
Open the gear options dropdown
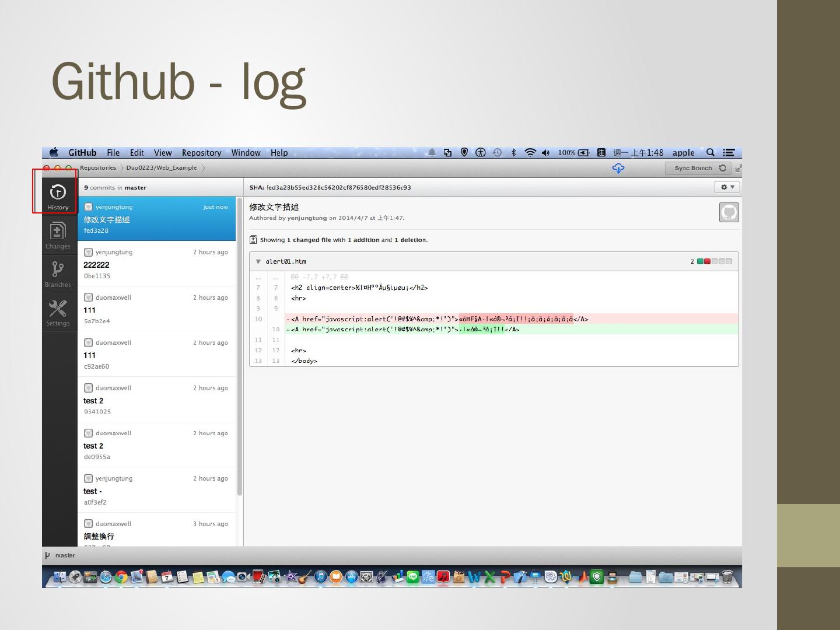coord(727,187)
